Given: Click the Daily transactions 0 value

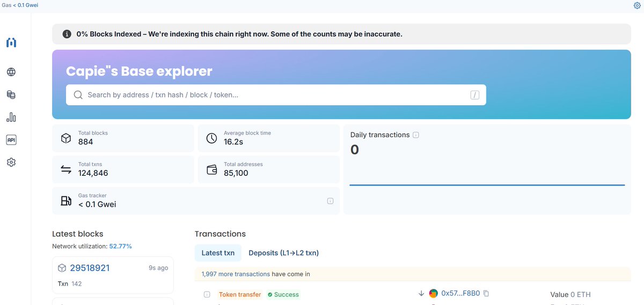Looking at the screenshot, I should click(354, 150).
